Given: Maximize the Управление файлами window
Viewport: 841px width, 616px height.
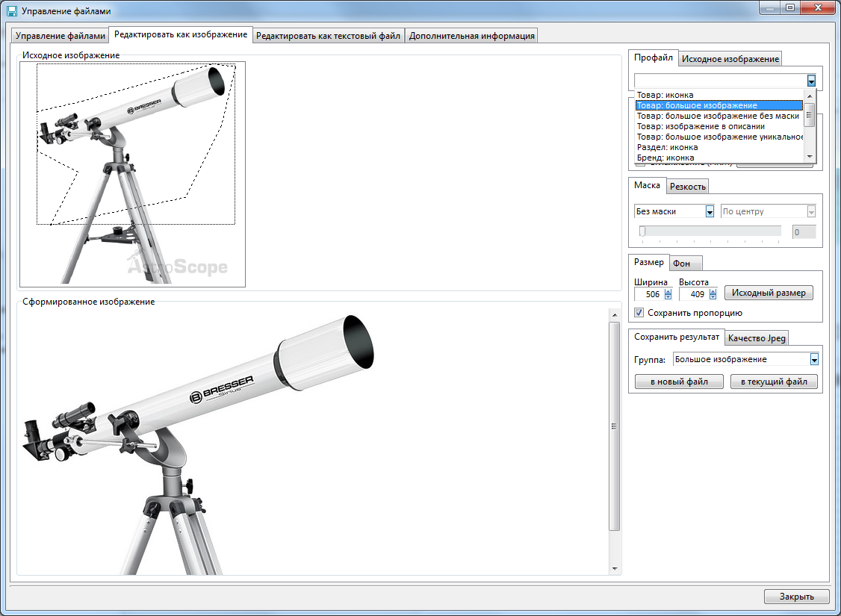Looking at the screenshot, I should pyautogui.click(x=789, y=7).
